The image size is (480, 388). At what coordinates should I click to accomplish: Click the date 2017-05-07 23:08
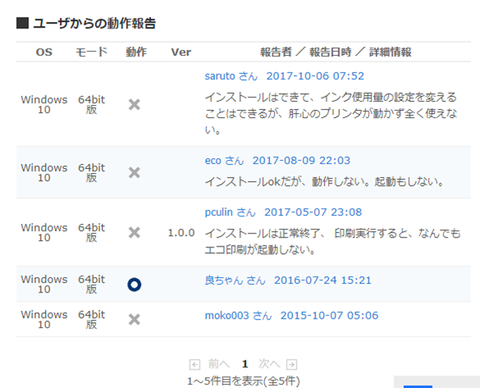tap(313, 212)
